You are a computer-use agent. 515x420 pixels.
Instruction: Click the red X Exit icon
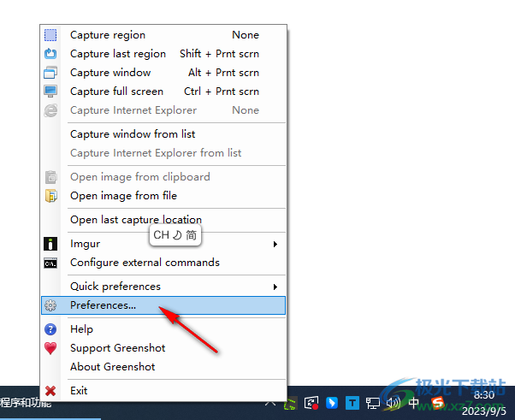click(x=50, y=391)
